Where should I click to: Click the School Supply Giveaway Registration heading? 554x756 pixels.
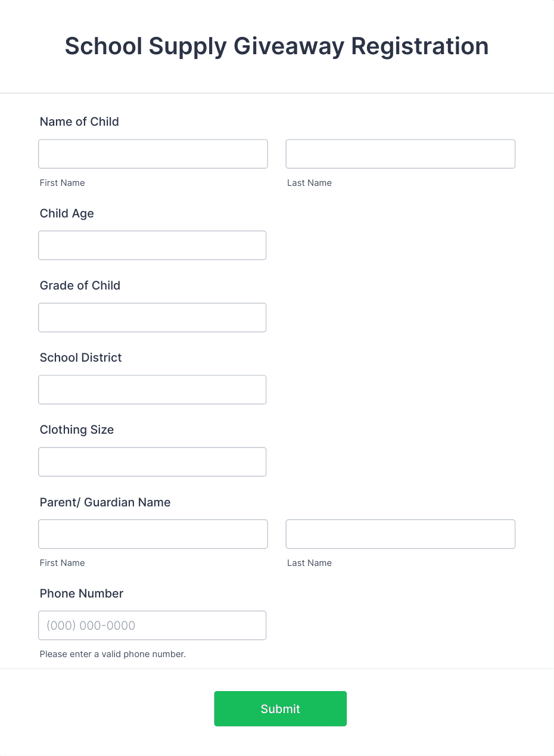pyautogui.click(x=276, y=46)
